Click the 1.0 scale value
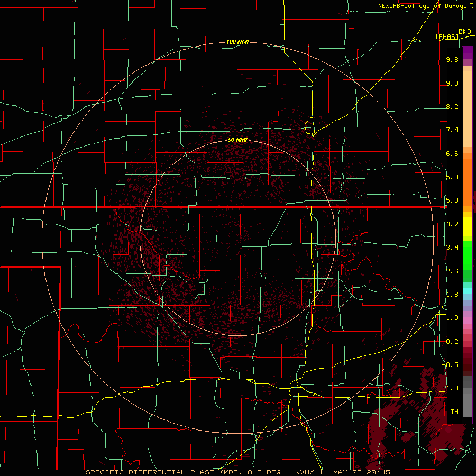The width and height of the screenshot is (476, 476). (452, 318)
